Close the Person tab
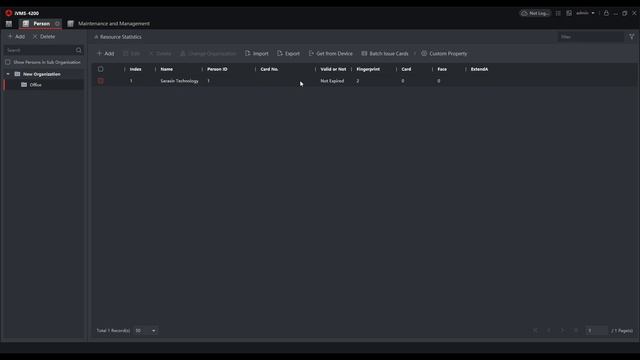Viewport: 640px width, 360px height. click(57, 24)
